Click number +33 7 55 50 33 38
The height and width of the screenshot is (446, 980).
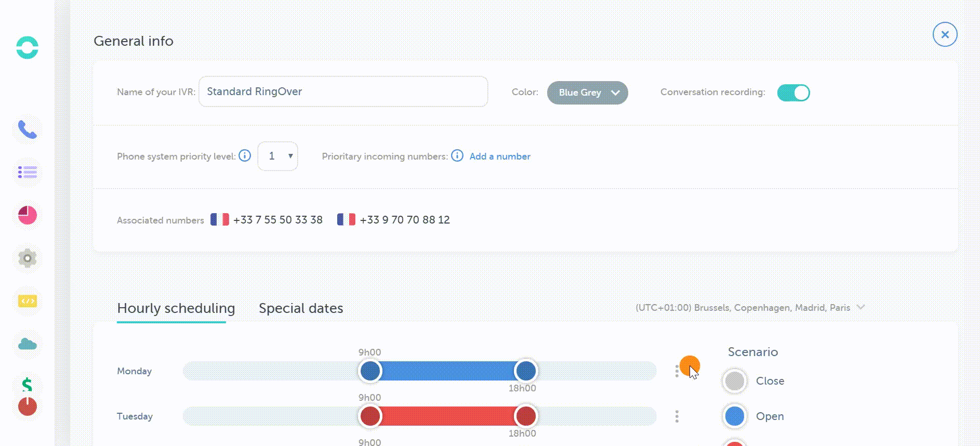point(278,220)
